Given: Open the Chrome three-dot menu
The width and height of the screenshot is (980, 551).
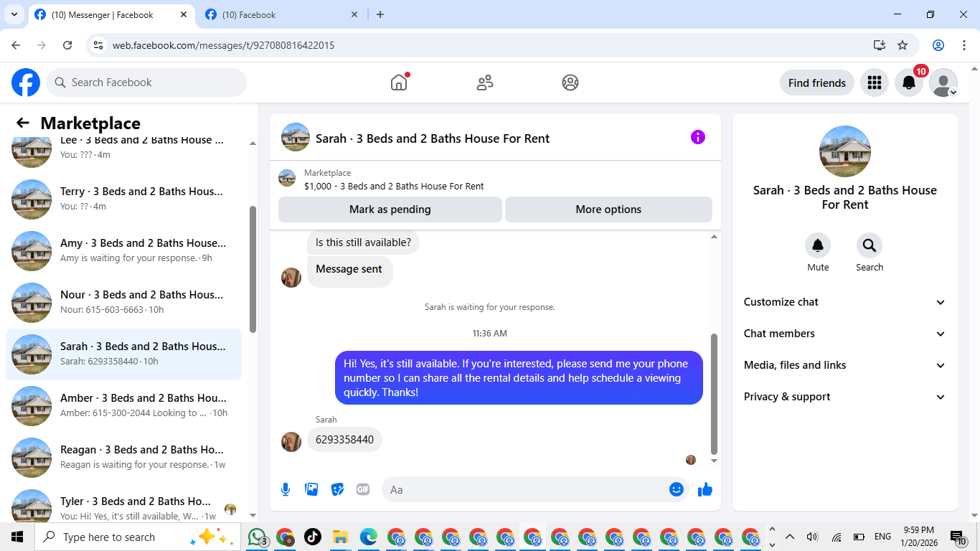Looking at the screenshot, I should (x=964, y=45).
